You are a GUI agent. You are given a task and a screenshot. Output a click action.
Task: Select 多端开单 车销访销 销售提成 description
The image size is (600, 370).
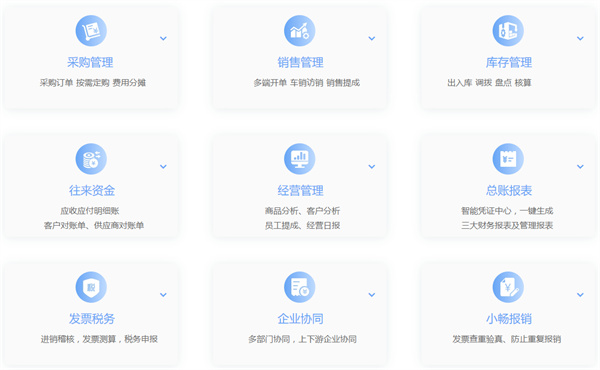coord(307,83)
